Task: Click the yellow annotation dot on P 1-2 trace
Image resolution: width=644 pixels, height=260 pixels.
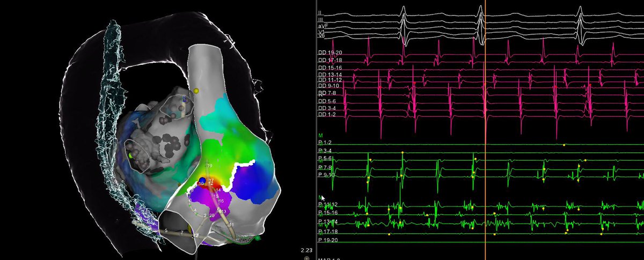Action: 564,145
